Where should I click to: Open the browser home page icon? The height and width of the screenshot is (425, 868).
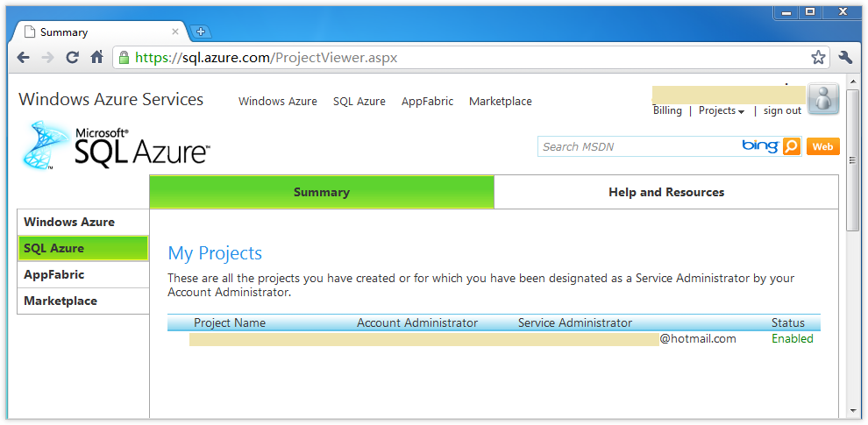click(x=96, y=57)
